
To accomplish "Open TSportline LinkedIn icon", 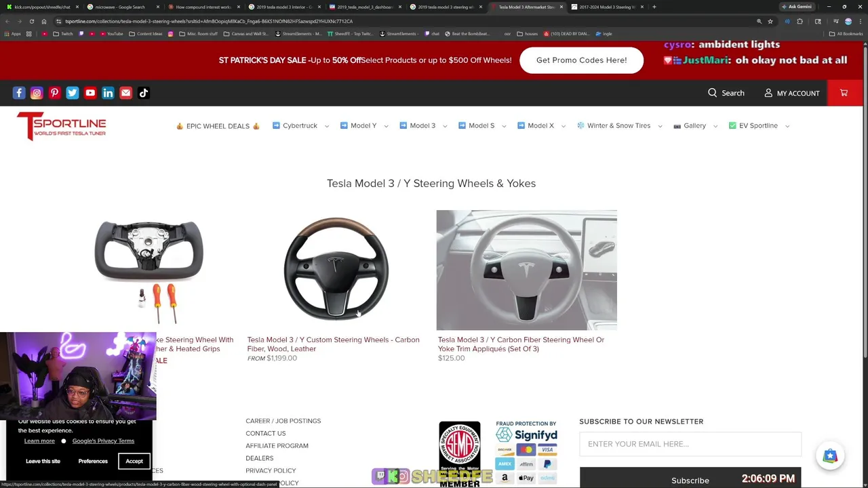I will (x=108, y=93).
